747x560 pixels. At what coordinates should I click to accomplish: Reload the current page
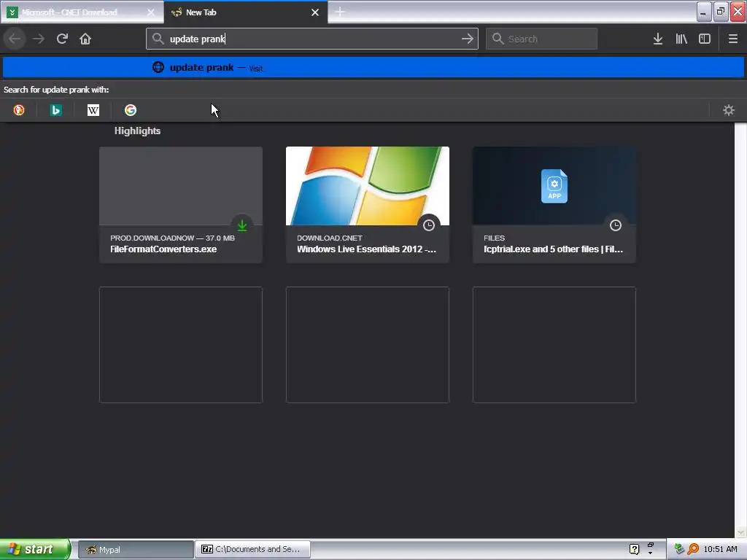tap(62, 39)
